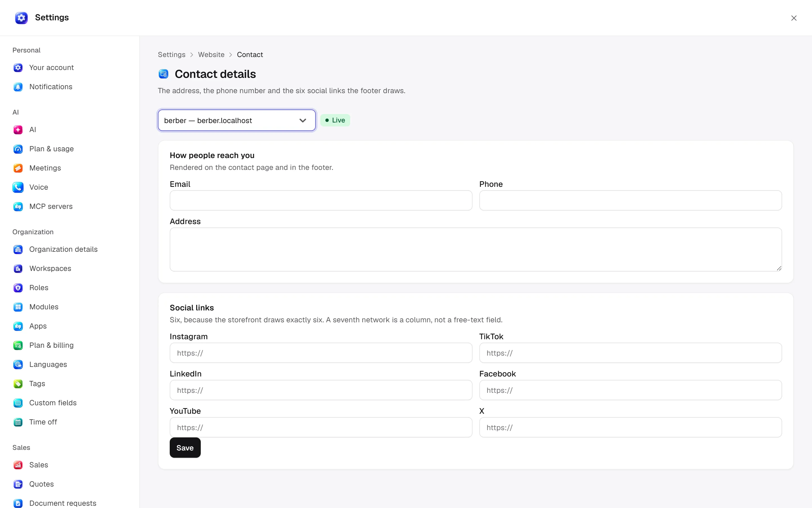The width and height of the screenshot is (812, 508).
Task: Click the YouTube URL field
Action: click(x=321, y=427)
